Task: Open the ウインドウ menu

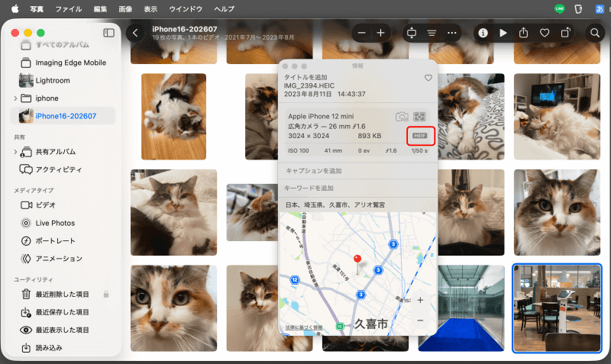Action: click(186, 8)
